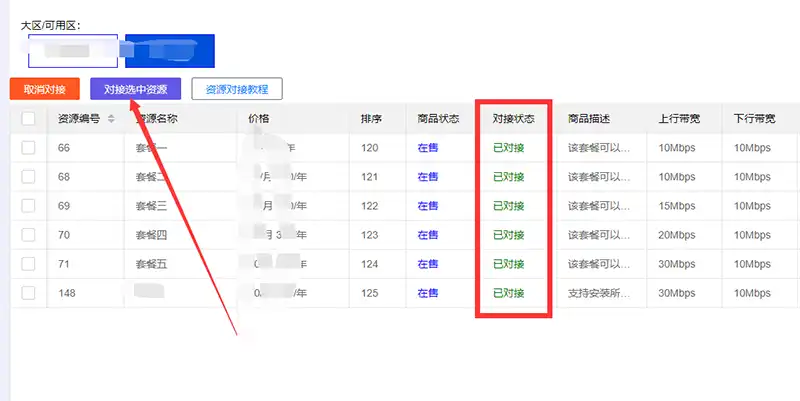Mark the checkbox for resource 71
This screenshot has height=401, width=800.
click(x=28, y=264)
